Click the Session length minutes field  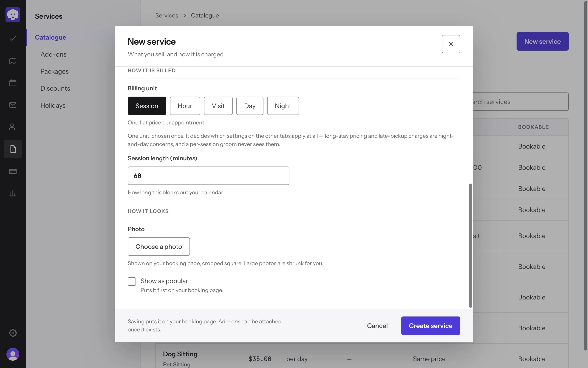click(x=209, y=176)
